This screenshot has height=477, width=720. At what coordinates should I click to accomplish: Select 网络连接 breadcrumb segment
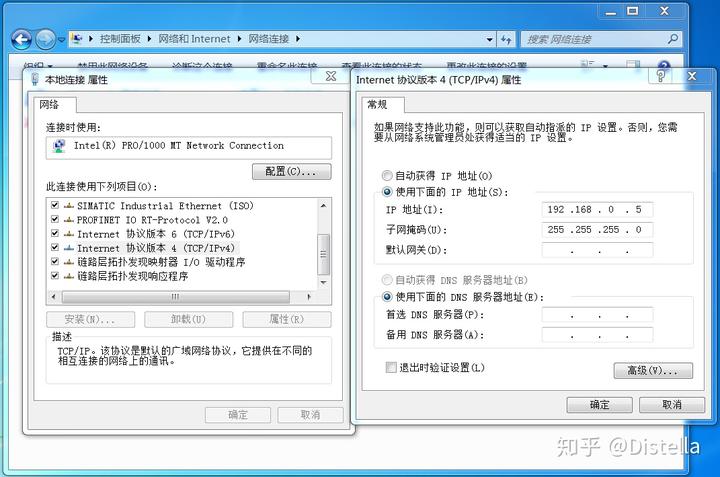tap(269, 39)
